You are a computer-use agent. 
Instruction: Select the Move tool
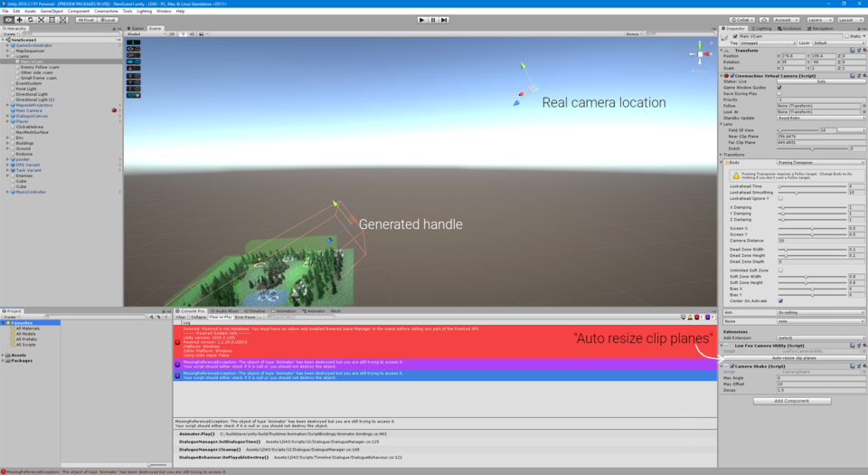click(x=19, y=20)
